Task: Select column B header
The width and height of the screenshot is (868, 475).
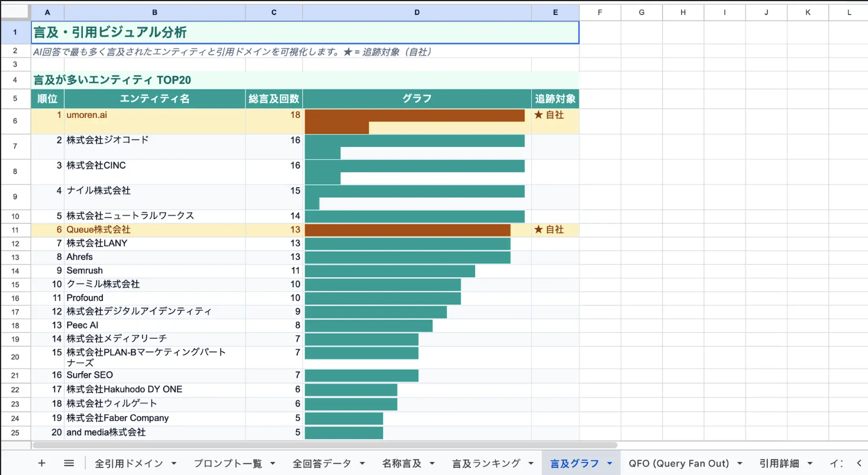Action: click(155, 12)
